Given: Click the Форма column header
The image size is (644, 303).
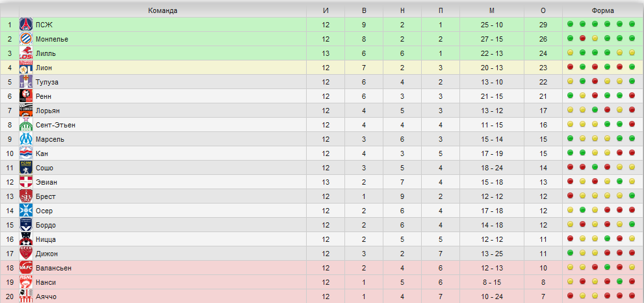Looking at the screenshot, I should tap(603, 10).
